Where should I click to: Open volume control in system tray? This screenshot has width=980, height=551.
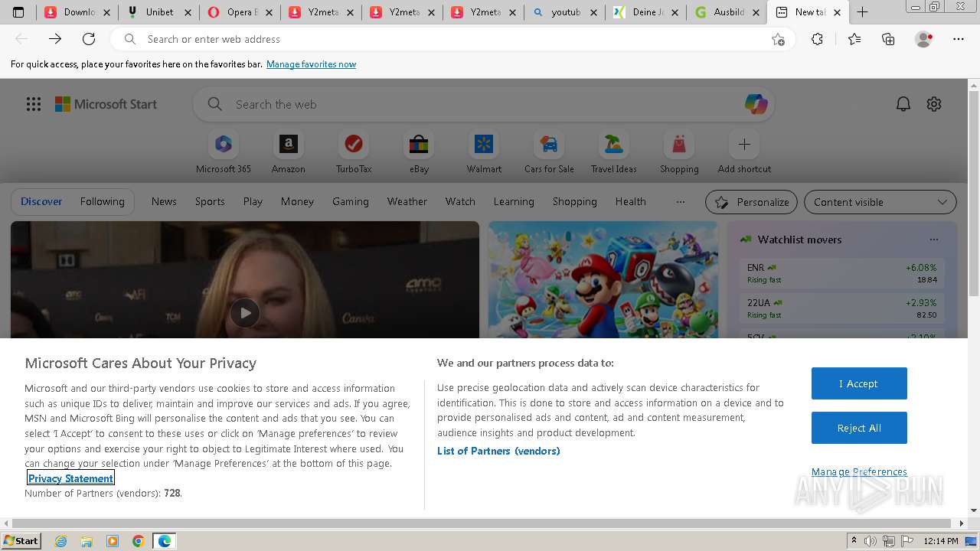[x=871, y=541]
